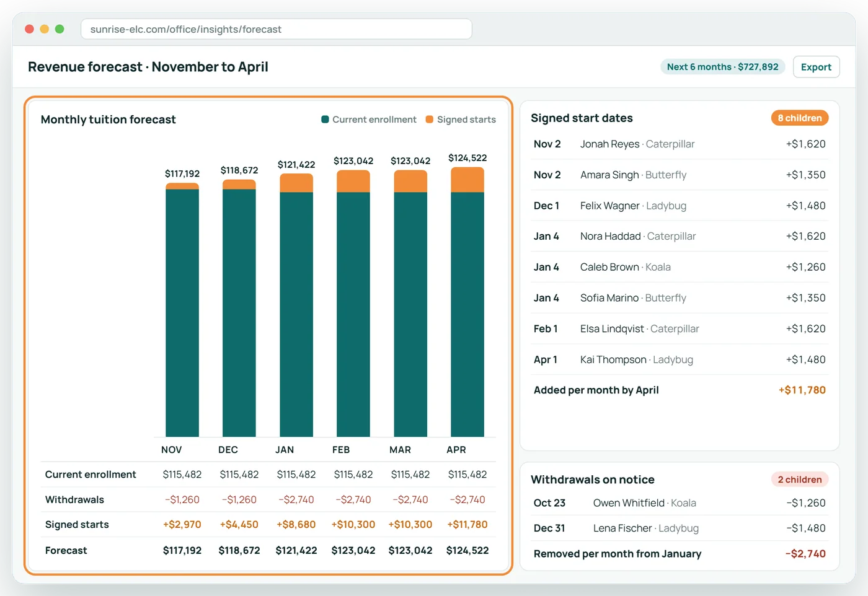Click the Added per month total +$11,780
This screenshot has width=868, height=596.
click(802, 390)
